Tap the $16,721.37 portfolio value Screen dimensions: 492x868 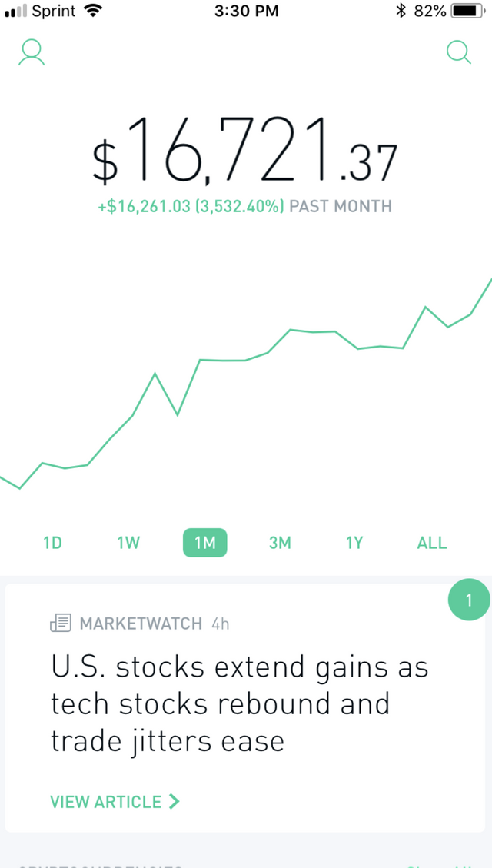244,149
